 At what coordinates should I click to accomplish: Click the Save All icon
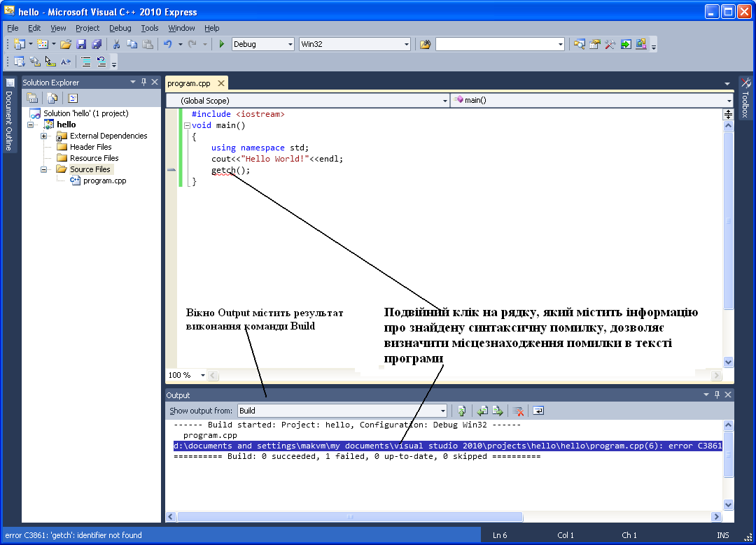pos(97,44)
